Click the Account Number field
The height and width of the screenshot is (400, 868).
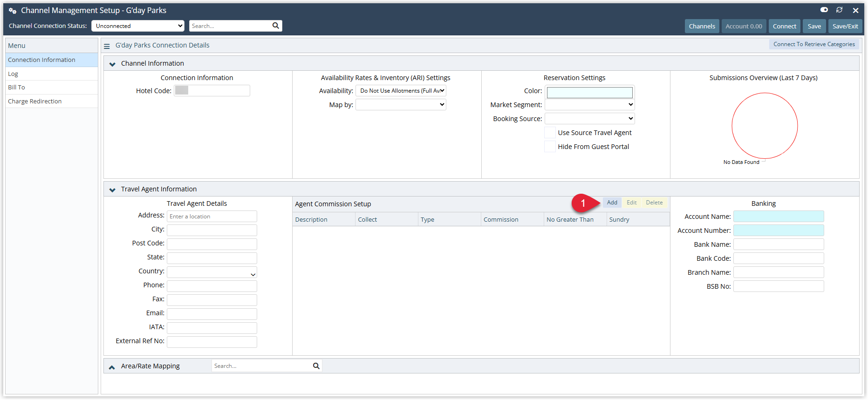pos(779,230)
